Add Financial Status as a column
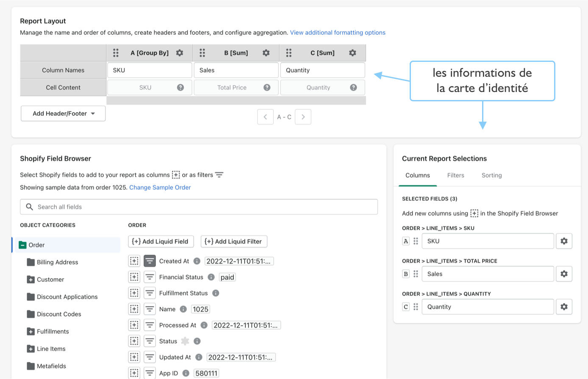The height and width of the screenshot is (379, 588). (134, 277)
